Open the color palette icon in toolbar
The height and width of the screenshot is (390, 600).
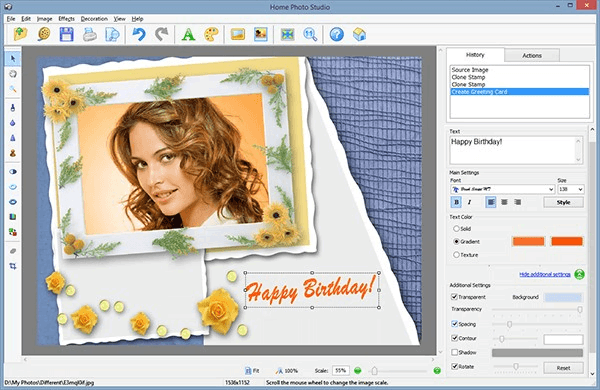coord(211,34)
